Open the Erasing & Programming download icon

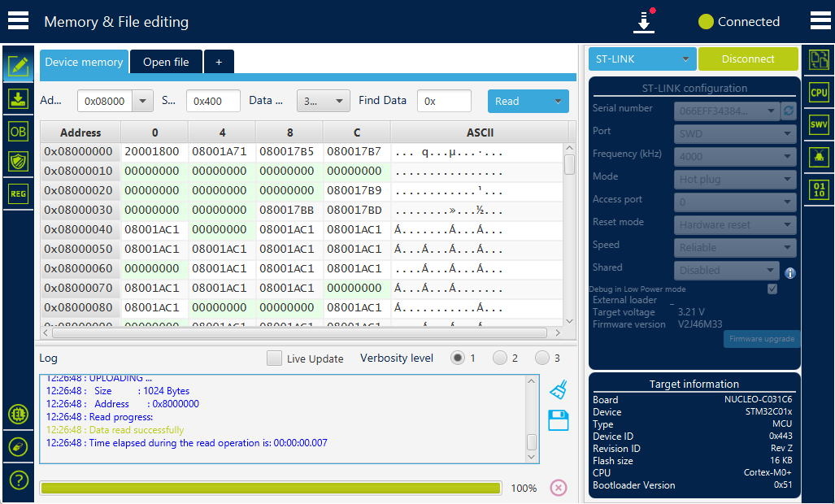coord(18,99)
